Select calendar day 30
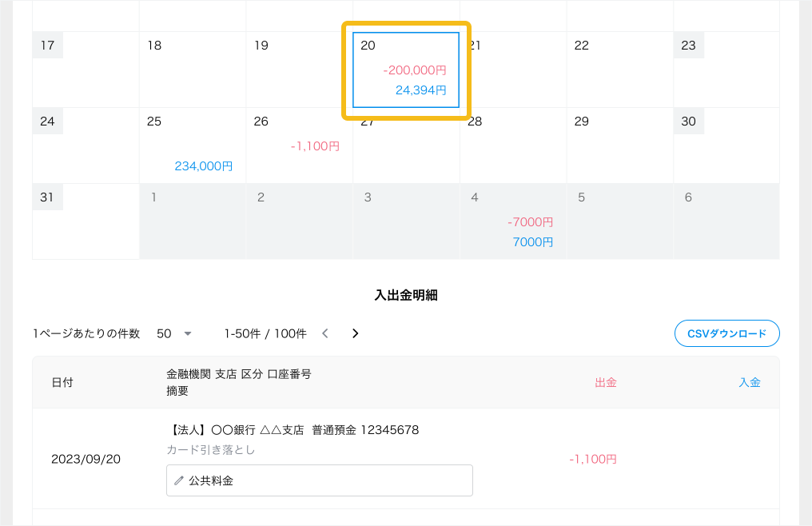This screenshot has height=526, width=812. 726,145
